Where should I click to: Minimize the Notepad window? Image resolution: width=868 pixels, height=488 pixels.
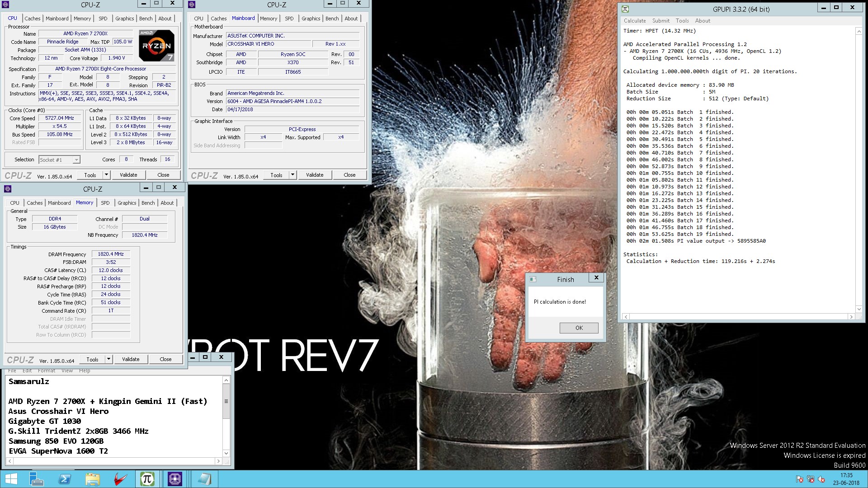(x=193, y=357)
